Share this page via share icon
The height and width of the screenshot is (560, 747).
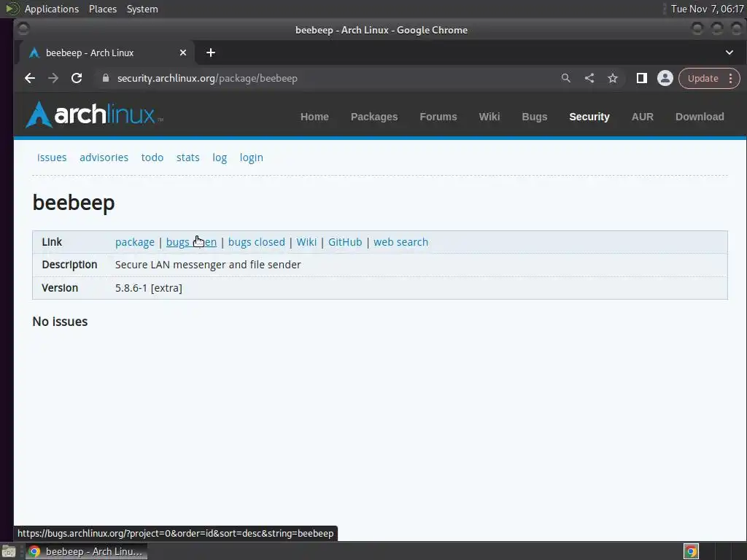[589, 78]
